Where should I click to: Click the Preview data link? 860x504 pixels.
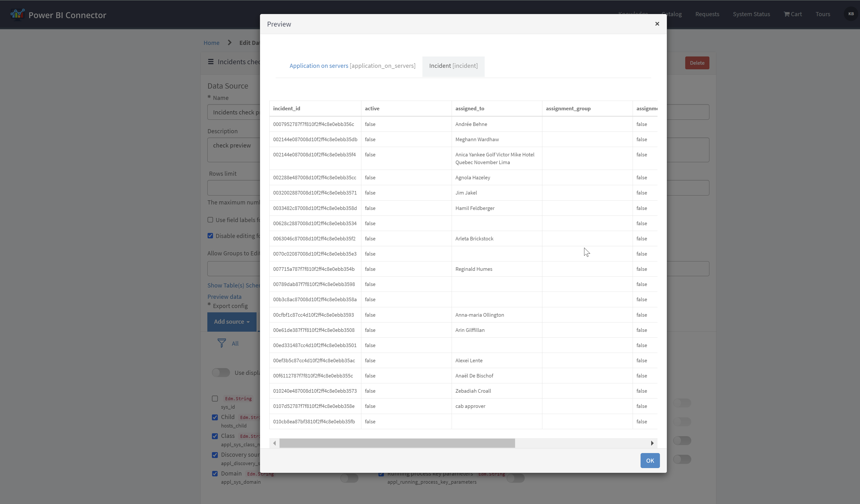click(224, 297)
